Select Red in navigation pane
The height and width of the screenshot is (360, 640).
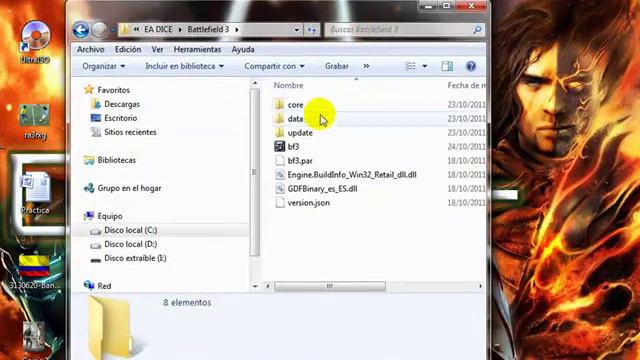(x=104, y=286)
